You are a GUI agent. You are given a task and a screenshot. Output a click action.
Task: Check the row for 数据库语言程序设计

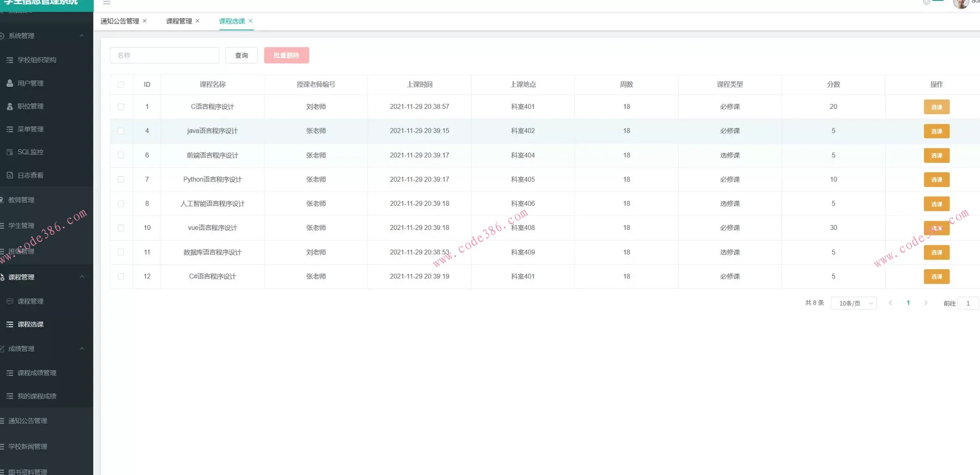pyautogui.click(x=121, y=252)
